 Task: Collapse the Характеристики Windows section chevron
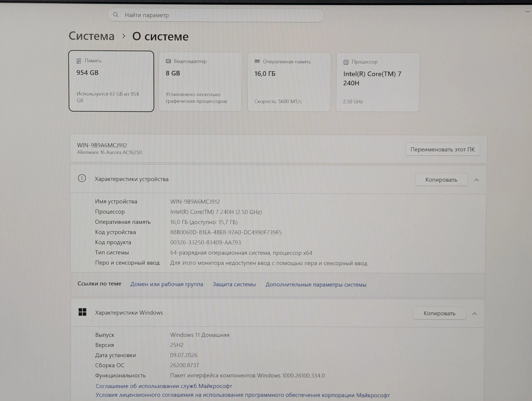pyautogui.click(x=475, y=314)
